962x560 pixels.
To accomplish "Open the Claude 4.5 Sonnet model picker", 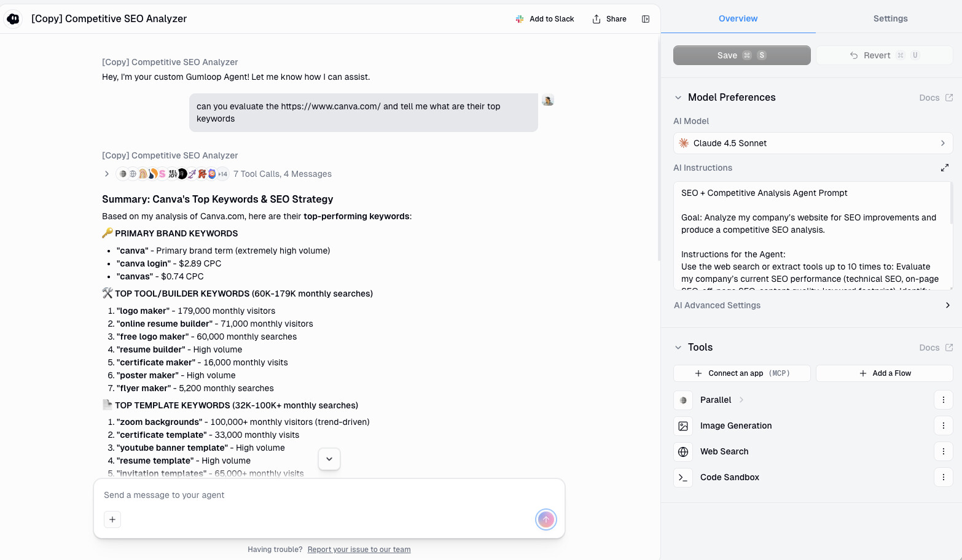I will coord(812,143).
